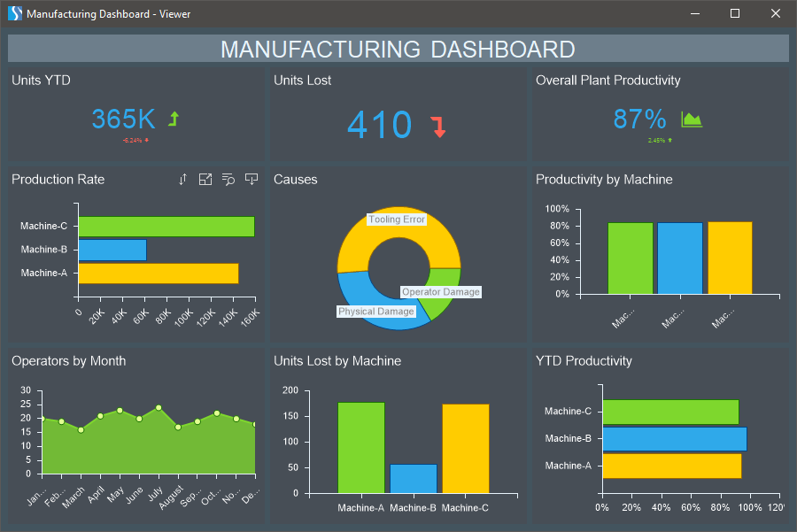Click the yellow Machine-C bar in Units Lost by Machine
Screen dimensions: 797x532
point(466,448)
